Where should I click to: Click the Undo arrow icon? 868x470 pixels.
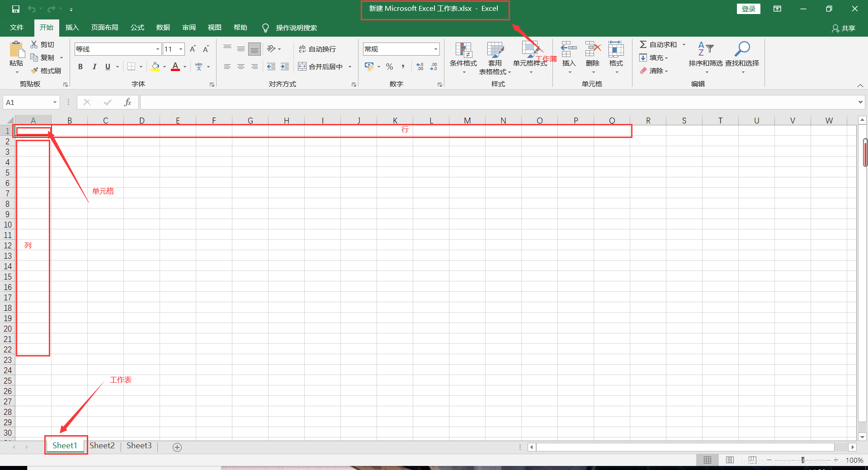[x=32, y=9]
